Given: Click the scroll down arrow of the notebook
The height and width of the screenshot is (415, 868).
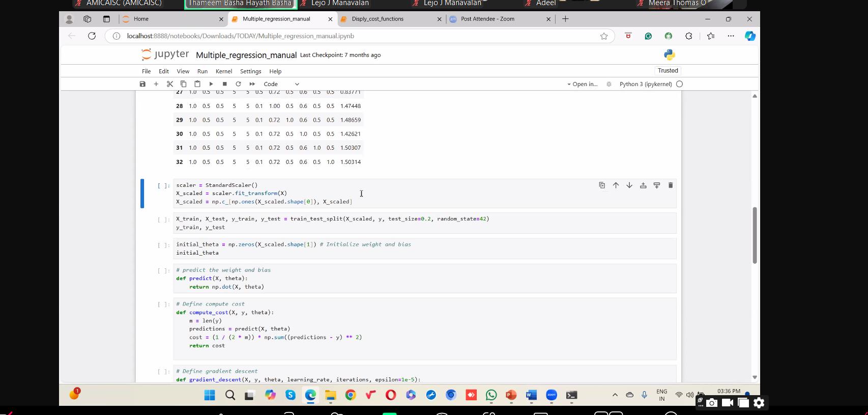Looking at the screenshot, I should click(x=755, y=377).
